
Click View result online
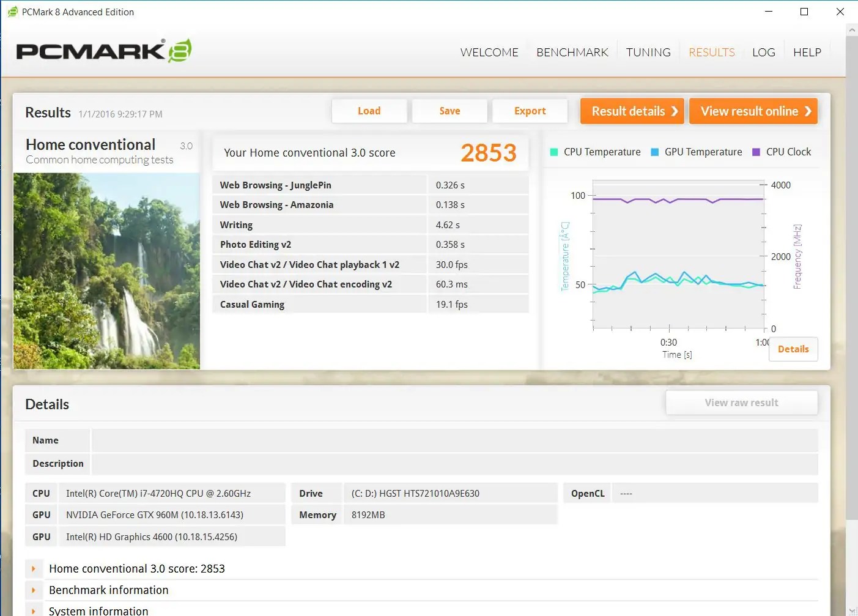(x=753, y=111)
